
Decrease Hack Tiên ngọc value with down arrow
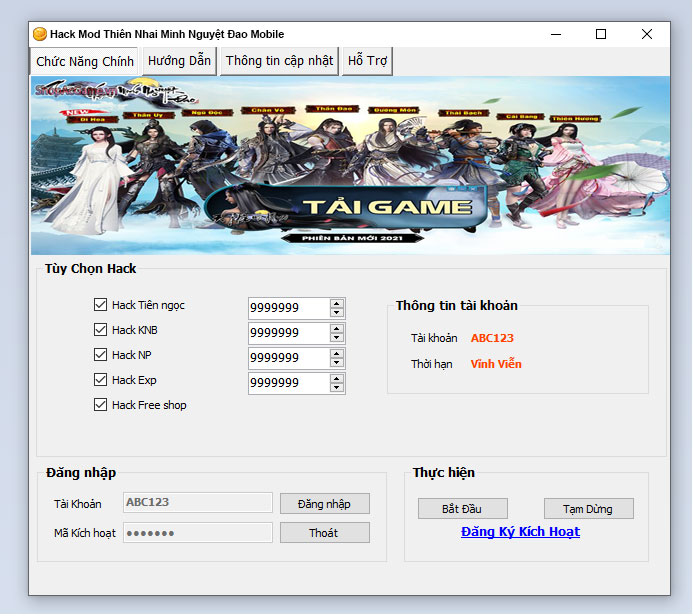[337, 313]
